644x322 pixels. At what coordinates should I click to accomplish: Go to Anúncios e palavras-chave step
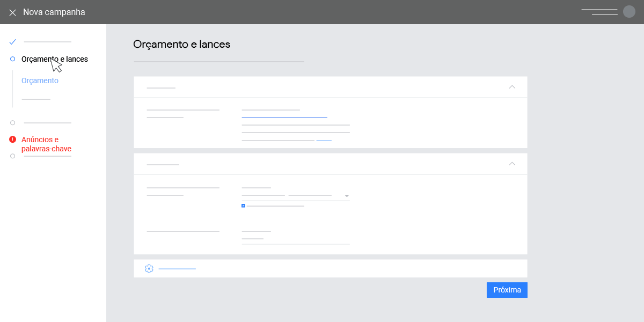coord(46,144)
